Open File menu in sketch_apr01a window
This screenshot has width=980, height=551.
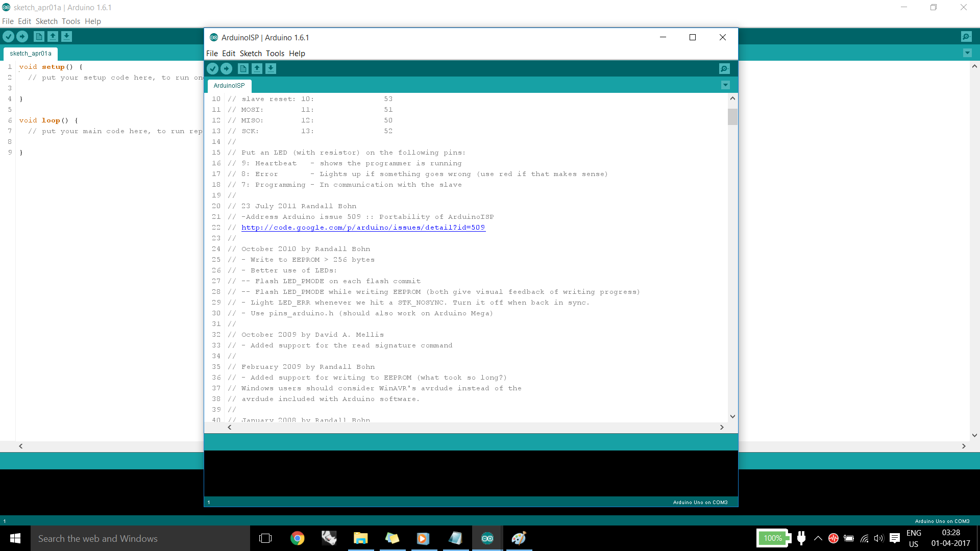tap(8, 21)
